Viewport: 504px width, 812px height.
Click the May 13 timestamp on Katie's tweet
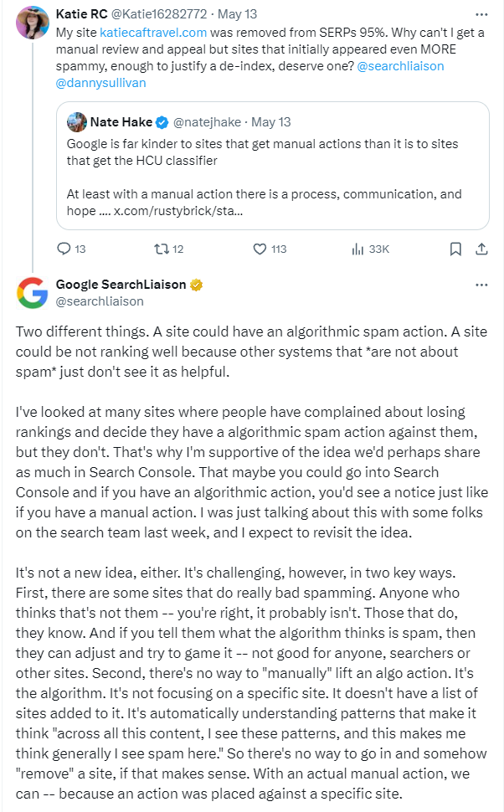pyautogui.click(x=237, y=14)
